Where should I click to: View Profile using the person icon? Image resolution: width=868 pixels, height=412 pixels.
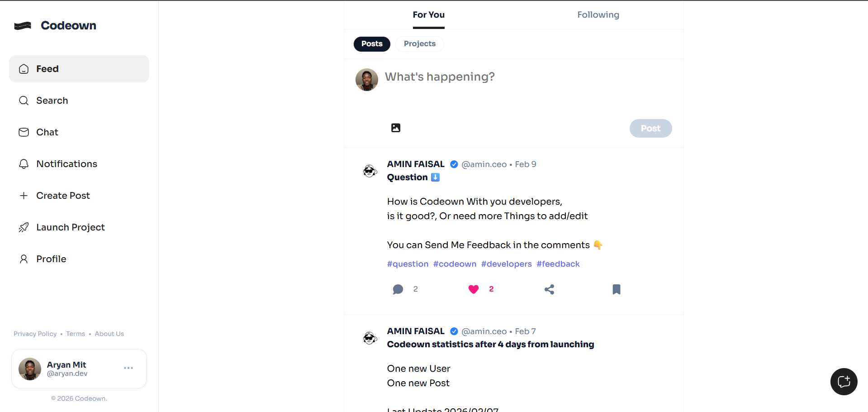24,259
